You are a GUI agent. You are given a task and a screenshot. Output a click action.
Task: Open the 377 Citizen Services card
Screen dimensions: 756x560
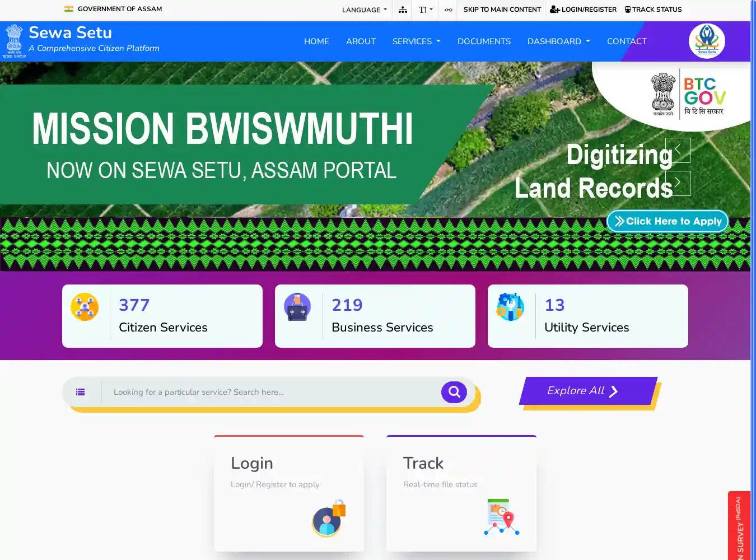[x=162, y=316]
